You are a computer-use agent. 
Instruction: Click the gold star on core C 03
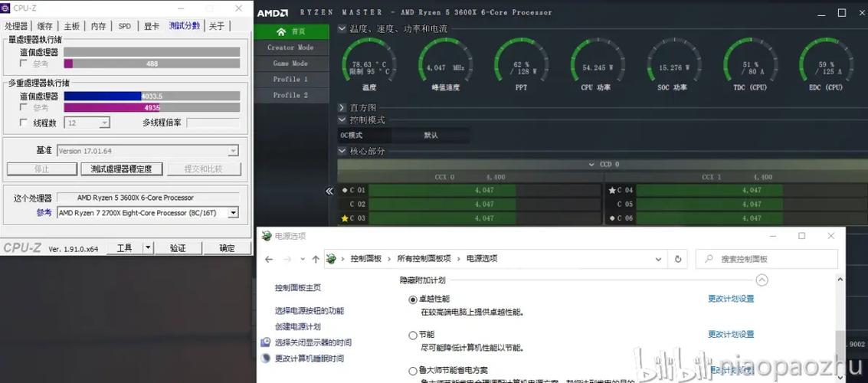[x=345, y=218]
